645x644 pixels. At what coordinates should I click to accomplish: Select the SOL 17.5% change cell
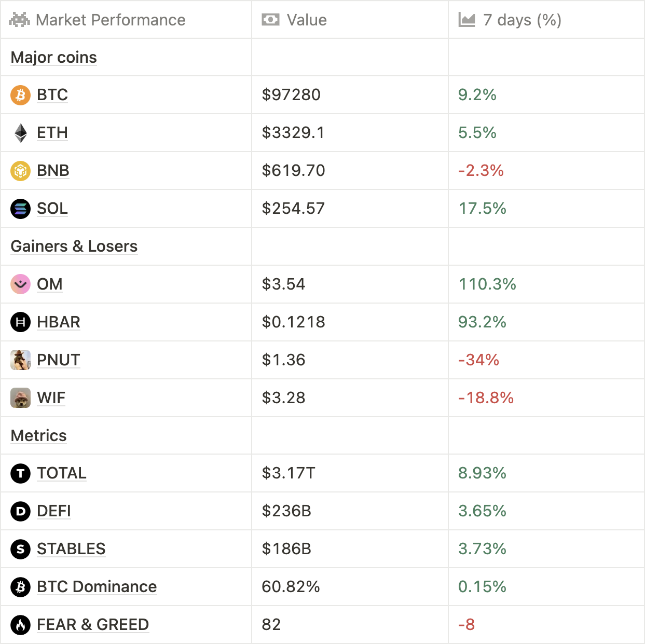(483, 209)
